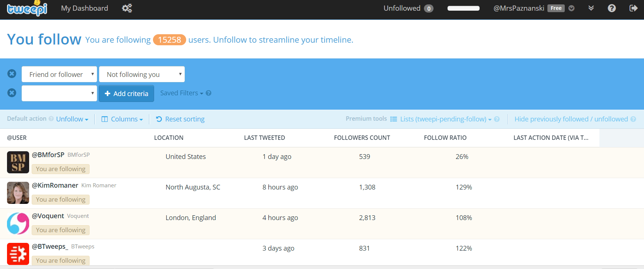The height and width of the screenshot is (269, 644).
Task: Sort by @USER column
Action: [17, 138]
